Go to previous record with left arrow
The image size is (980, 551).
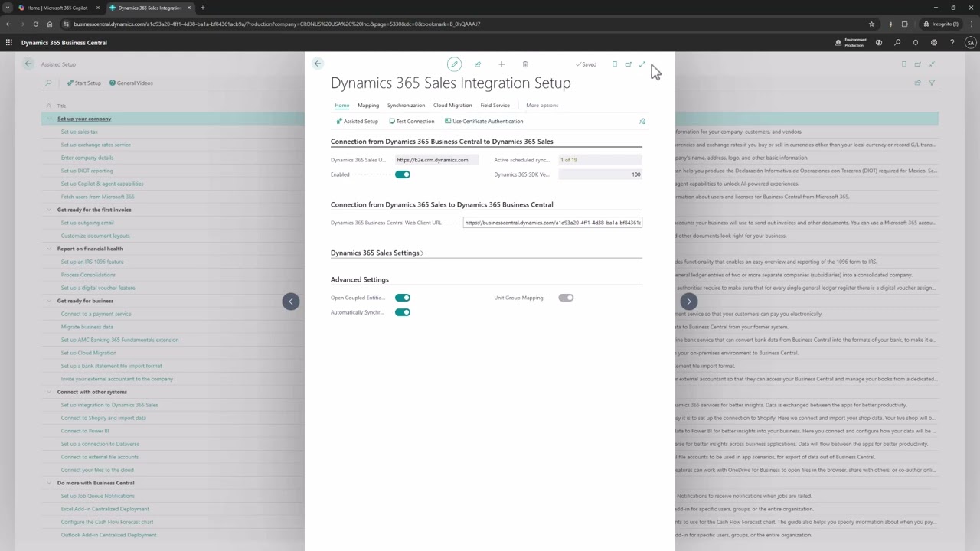[291, 302]
